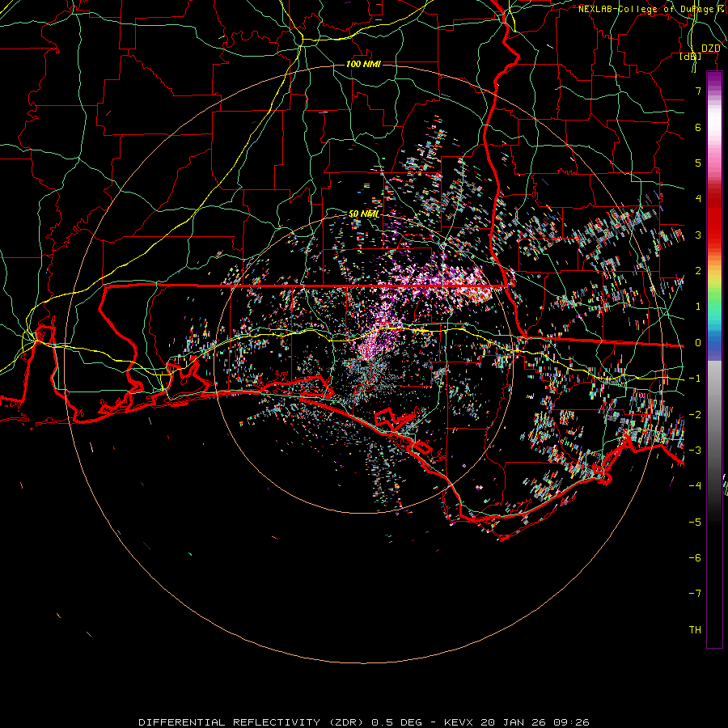Click the "TH" label on the scale
This screenshot has height=728, width=728.
coord(695,630)
